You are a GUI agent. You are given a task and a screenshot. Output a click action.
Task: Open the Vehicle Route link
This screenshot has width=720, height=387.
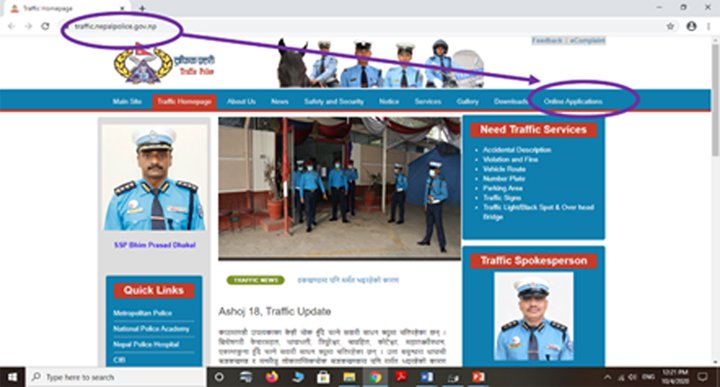(x=504, y=169)
